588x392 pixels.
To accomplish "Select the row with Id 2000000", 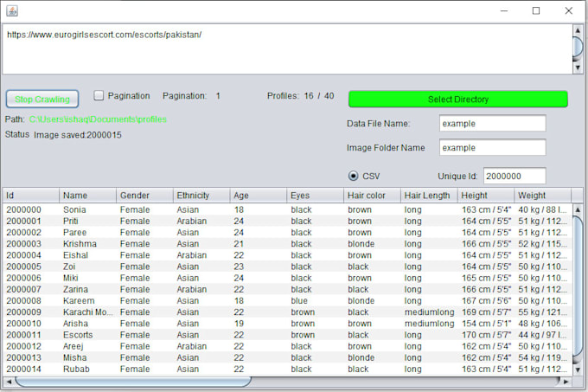I will (287, 209).
